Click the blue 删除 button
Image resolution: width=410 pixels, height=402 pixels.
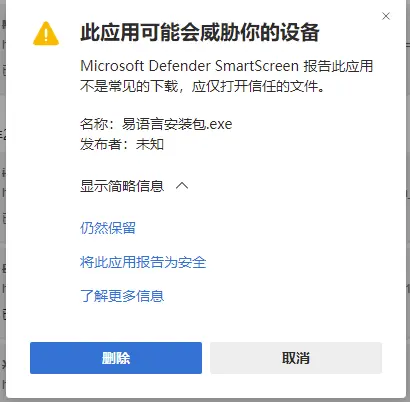click(x=116, y=358)
